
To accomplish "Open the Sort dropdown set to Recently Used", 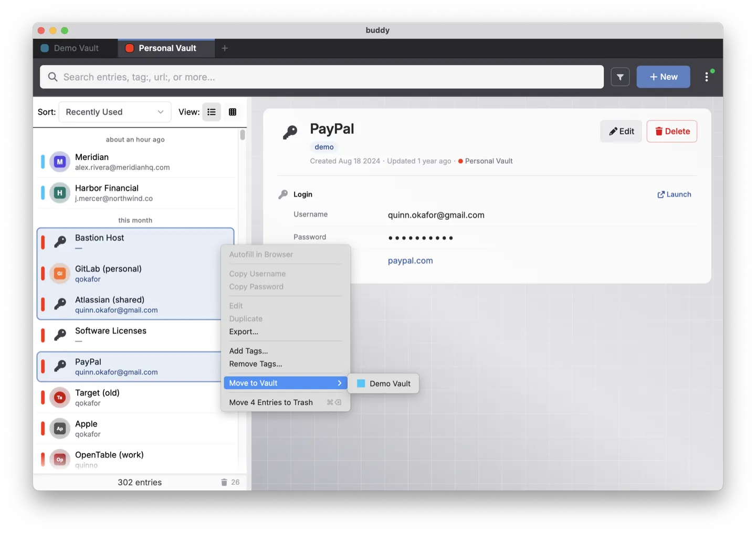I will point(115,112).
